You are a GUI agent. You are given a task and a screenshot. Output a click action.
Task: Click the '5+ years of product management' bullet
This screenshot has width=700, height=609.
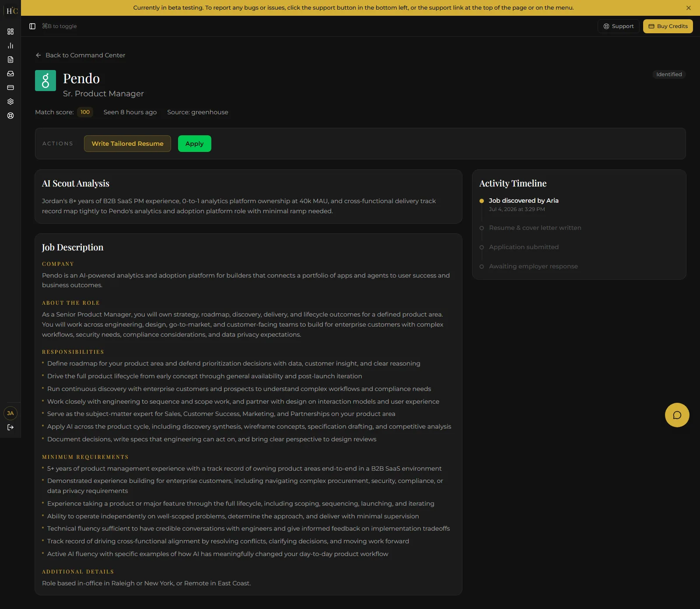[x=244, y=468]
